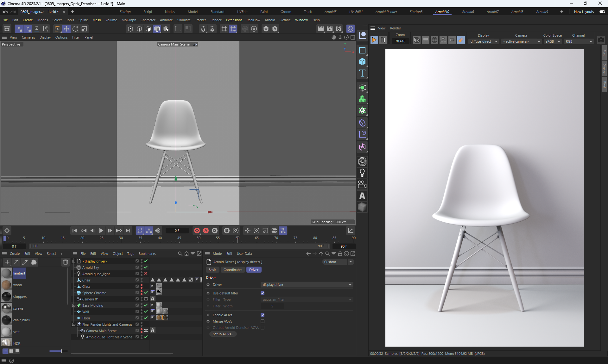Pause the Arnold IPR render
Viewport: 608px width, 364px height.
point(383,40)
